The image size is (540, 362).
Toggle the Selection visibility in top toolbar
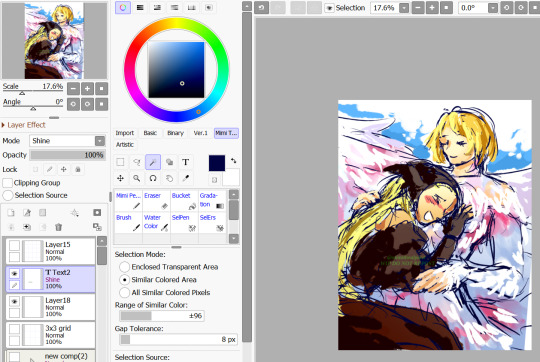330,8
